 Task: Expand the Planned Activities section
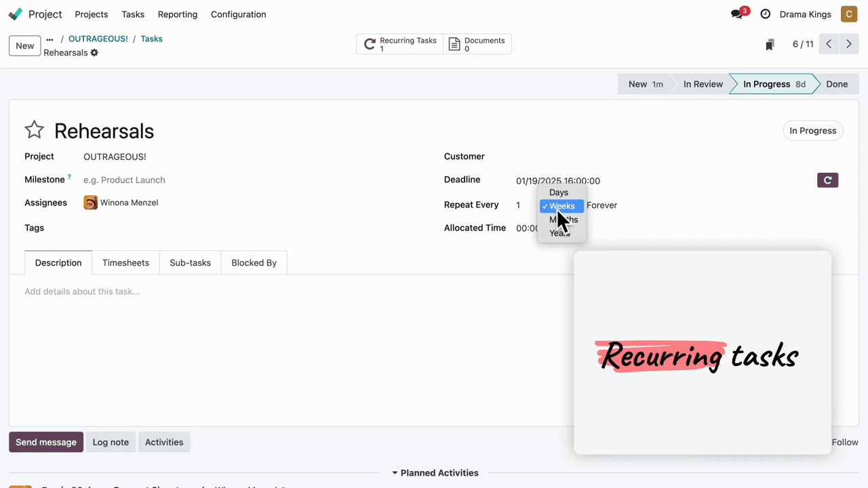(435, 473)
